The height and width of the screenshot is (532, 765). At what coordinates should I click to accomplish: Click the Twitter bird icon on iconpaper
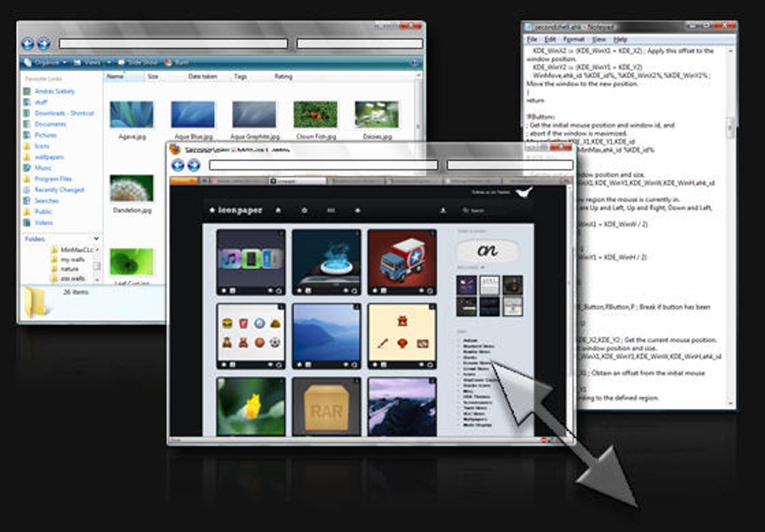[523, 192]
